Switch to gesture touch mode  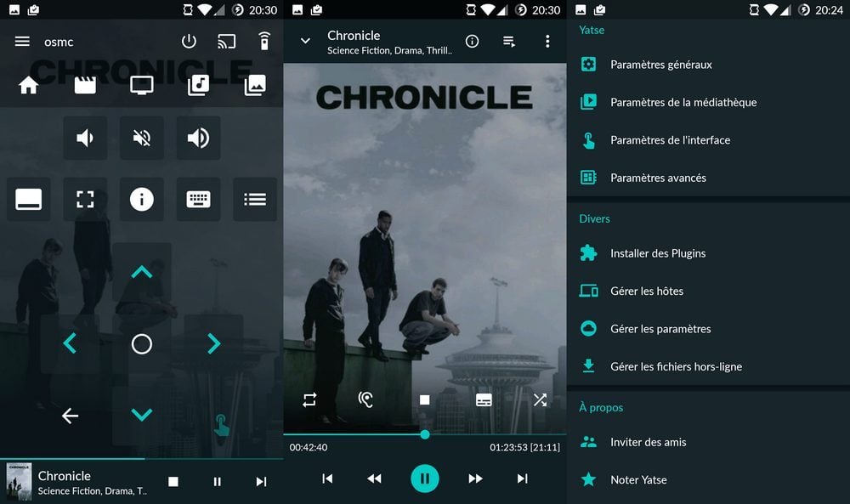pyautogui.click(x=221, y=425)
